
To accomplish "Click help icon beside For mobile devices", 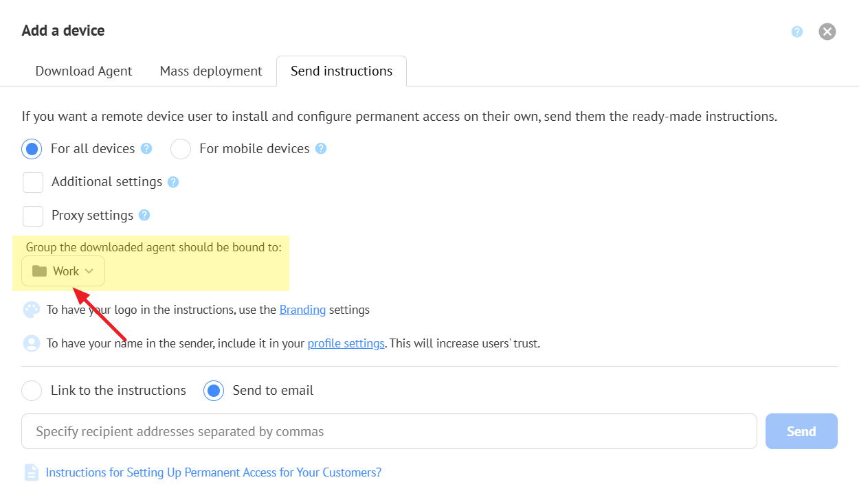I will click(321, 148).
